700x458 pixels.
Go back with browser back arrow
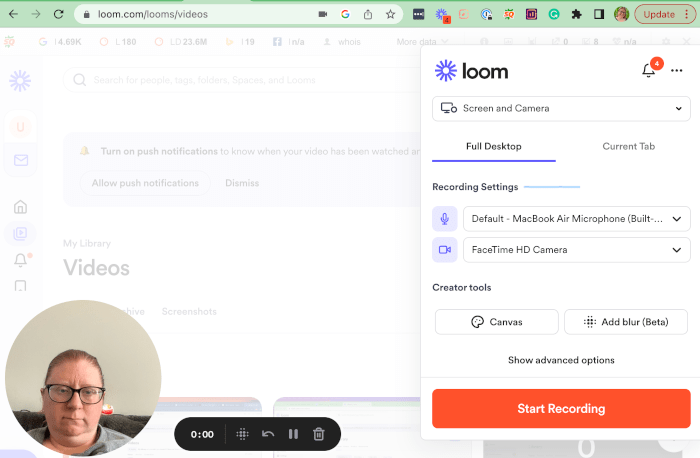click(x=13, y=14)
